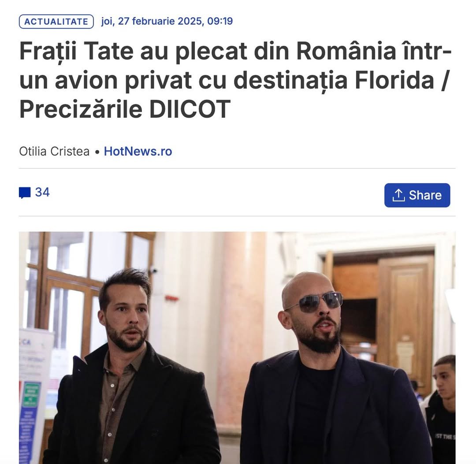Click "Precizările DIICOT" in the headline
Image resolution: width=476 pixels, height=464 pixels.
tap(125, 109)
